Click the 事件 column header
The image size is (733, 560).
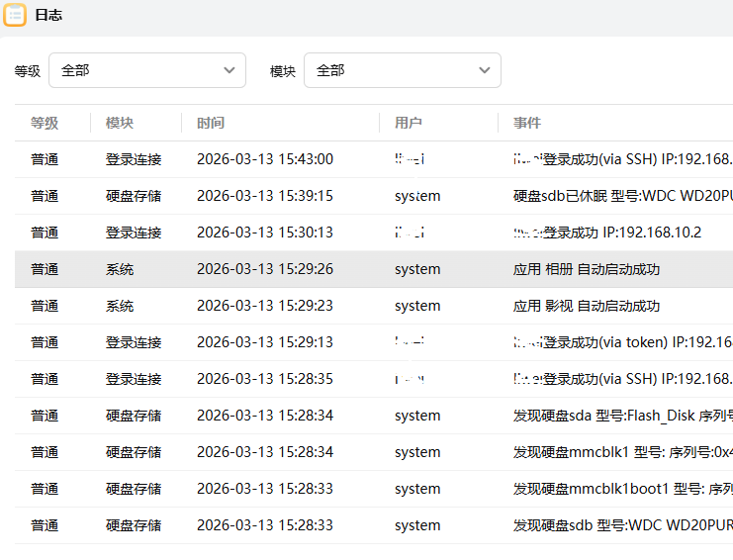click(527, 123)
